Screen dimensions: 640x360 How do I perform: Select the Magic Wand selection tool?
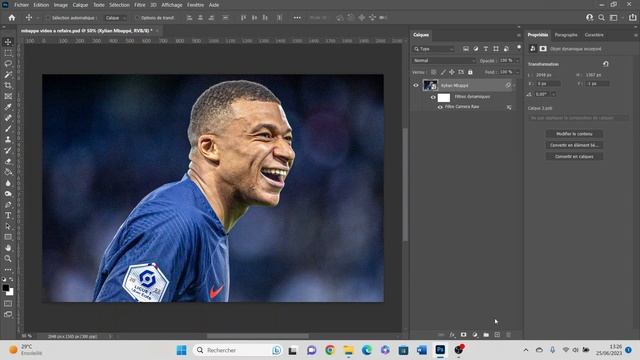click(x=8, y=75)
